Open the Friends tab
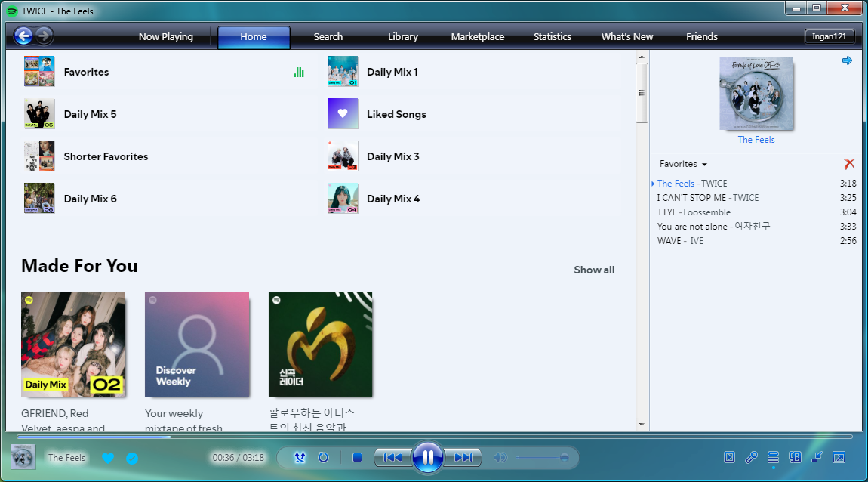The image size is (868, 482). pyautogui.click(x=702, y=36)
